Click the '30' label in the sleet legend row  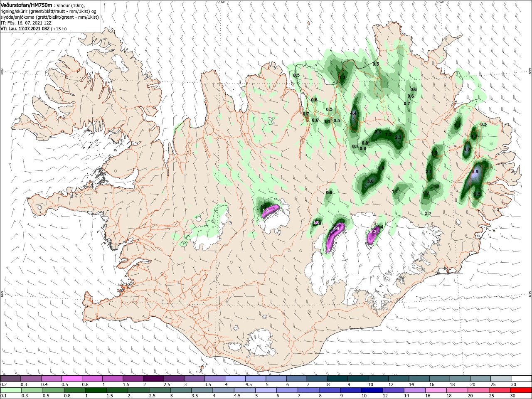coord(513,384)
